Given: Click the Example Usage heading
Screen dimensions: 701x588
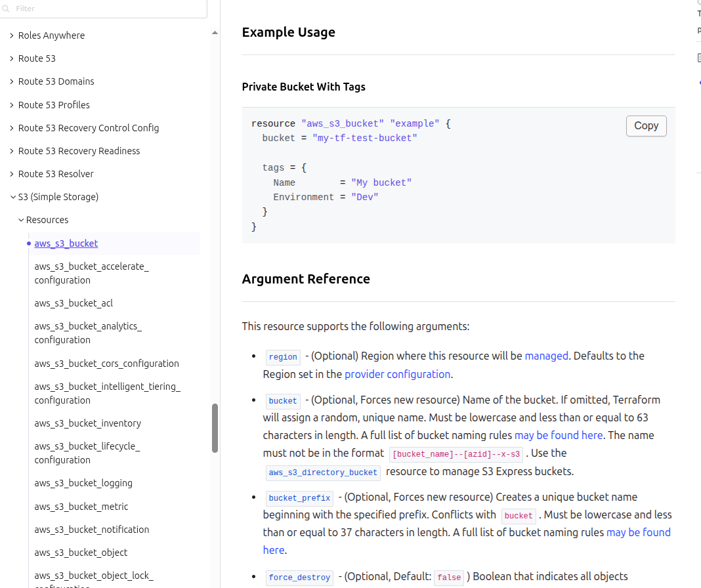Looking at the screenshot, I should tap(288, 32).
